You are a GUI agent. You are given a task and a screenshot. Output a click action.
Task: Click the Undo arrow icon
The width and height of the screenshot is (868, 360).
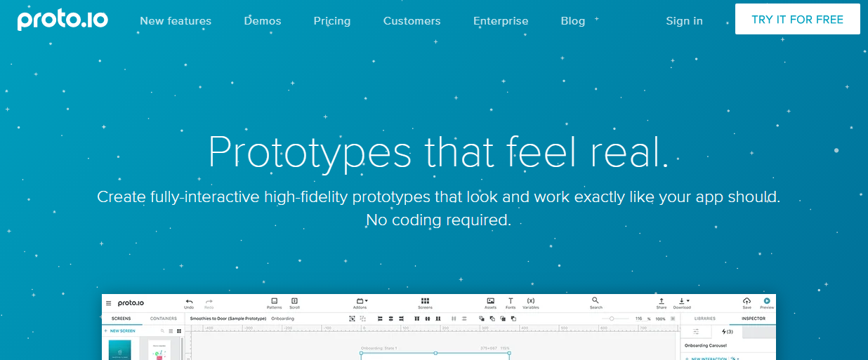[x=189, y=301]
